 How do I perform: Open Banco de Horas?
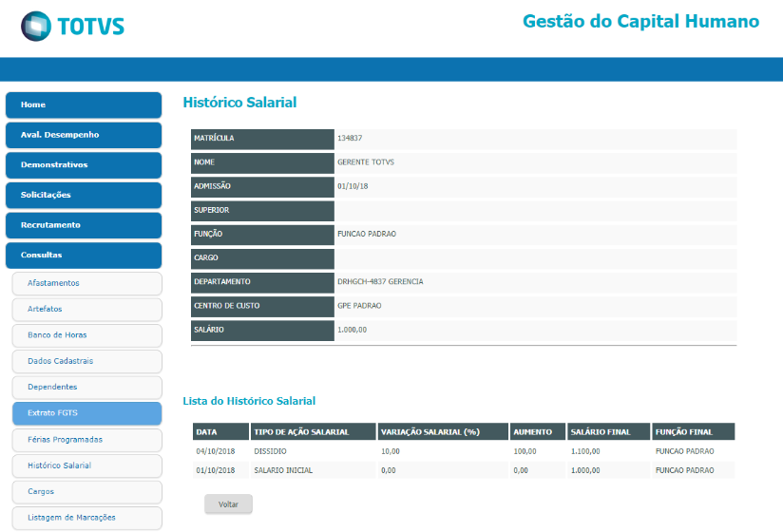(86, 334)
